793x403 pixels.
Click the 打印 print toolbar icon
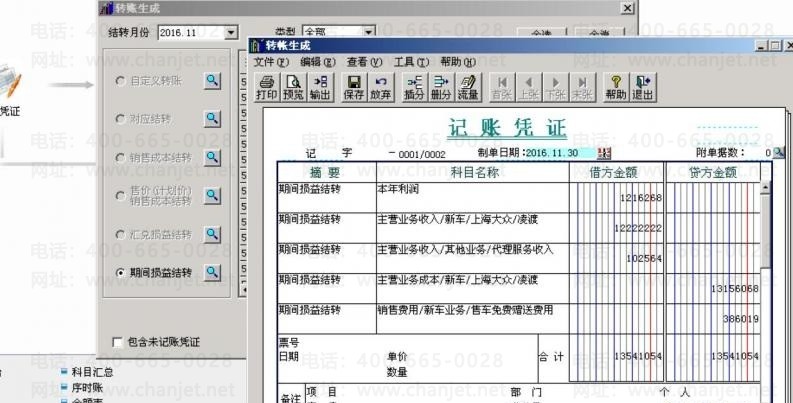coord(267,87)
